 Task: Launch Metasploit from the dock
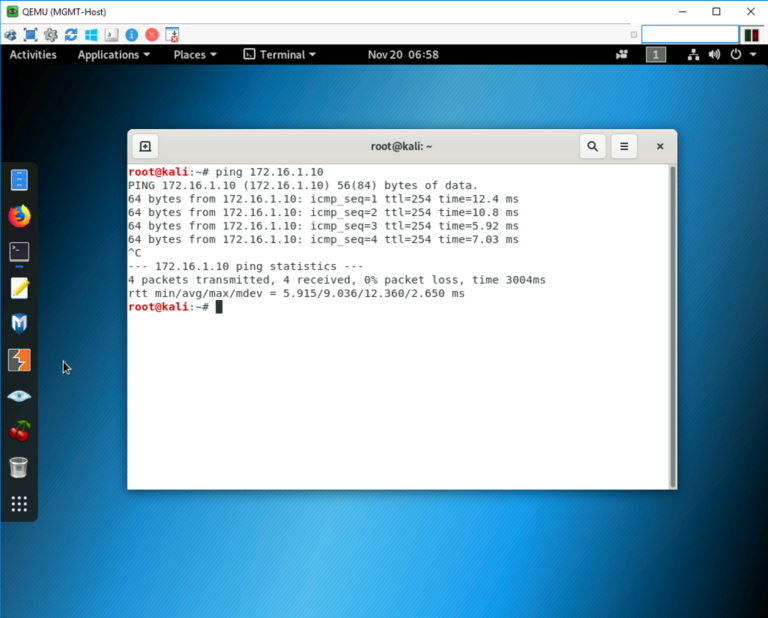pos(19,324)
